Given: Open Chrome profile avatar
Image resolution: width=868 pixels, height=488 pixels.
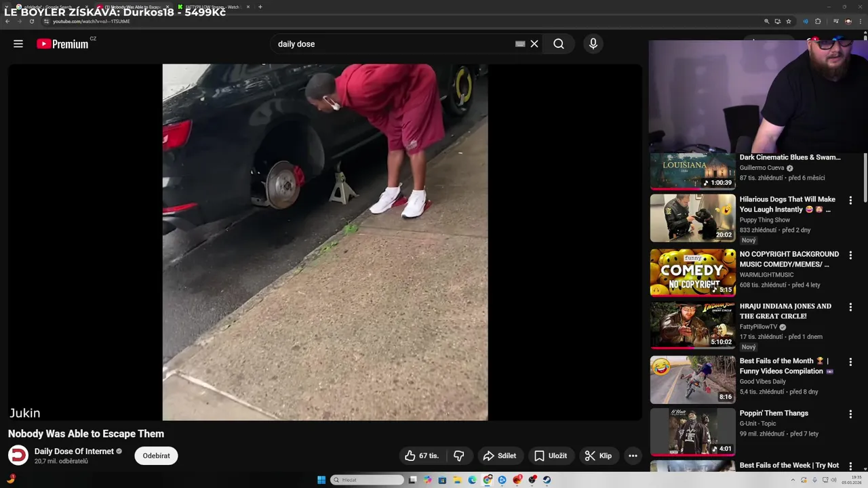Looking at the screenshot, I should tap(848, 21).
